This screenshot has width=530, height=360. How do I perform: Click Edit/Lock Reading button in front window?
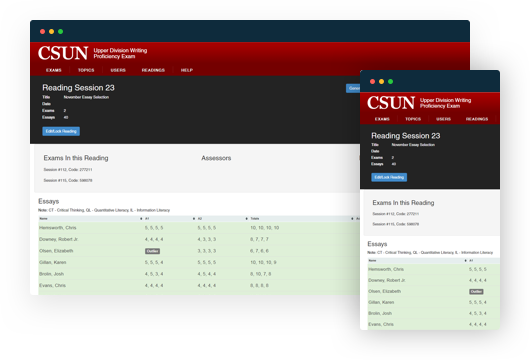[x=389, y=177]
